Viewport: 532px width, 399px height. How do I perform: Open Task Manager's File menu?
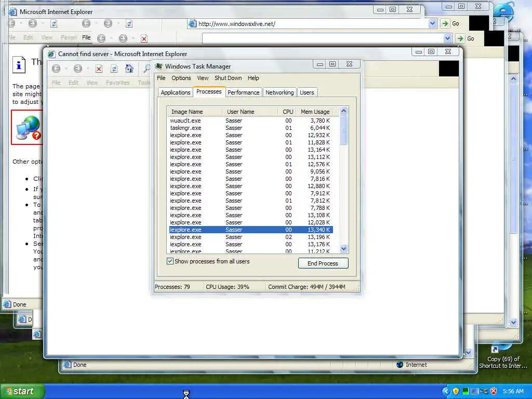pos(161,78)
